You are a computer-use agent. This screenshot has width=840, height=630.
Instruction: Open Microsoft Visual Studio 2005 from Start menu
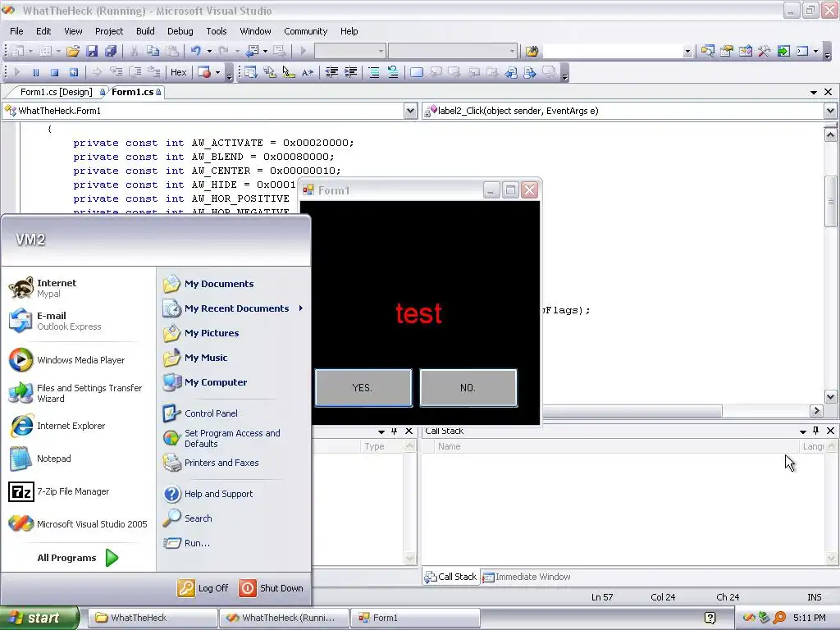point(78,524)
